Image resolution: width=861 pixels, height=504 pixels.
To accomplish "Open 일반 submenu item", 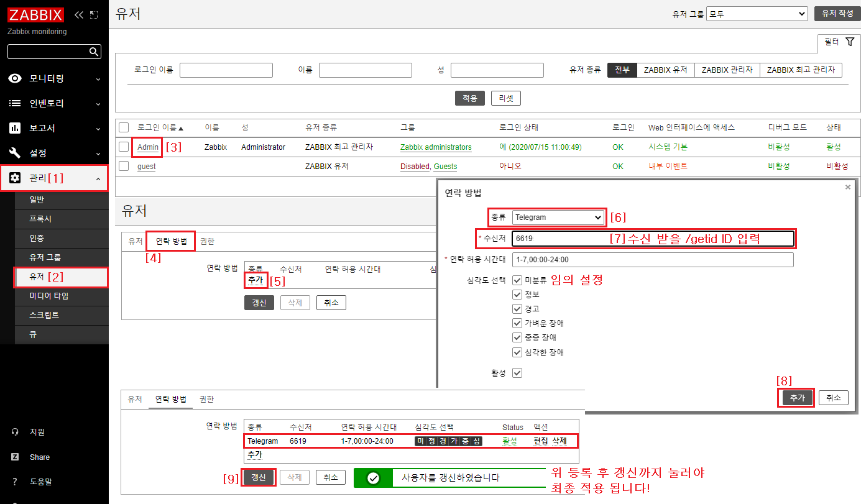I will [62, 199].
